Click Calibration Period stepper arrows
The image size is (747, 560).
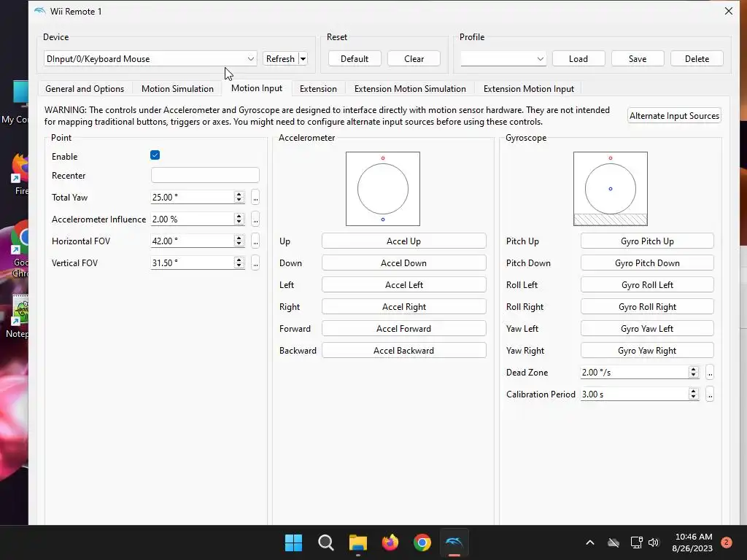694,394
